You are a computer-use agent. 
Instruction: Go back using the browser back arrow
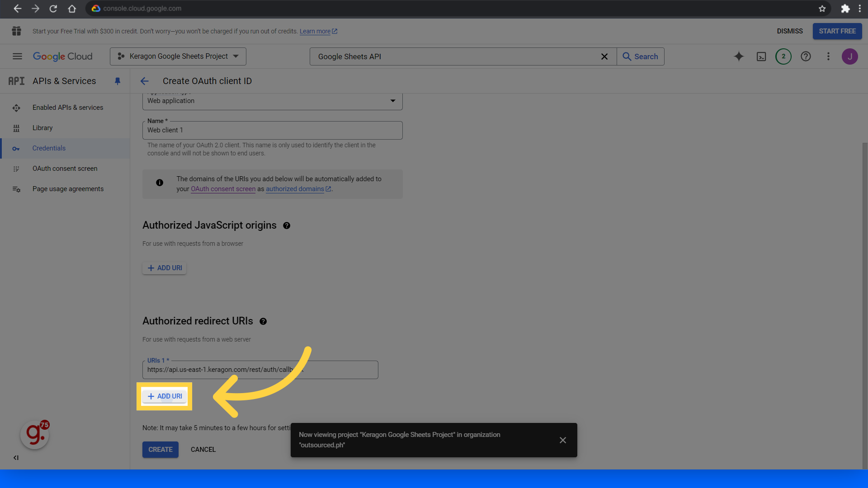tap(17, 9)
